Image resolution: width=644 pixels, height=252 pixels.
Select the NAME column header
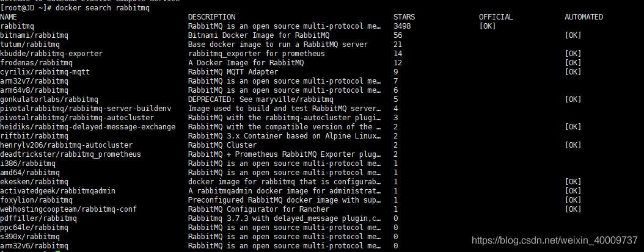click(9, 17)
